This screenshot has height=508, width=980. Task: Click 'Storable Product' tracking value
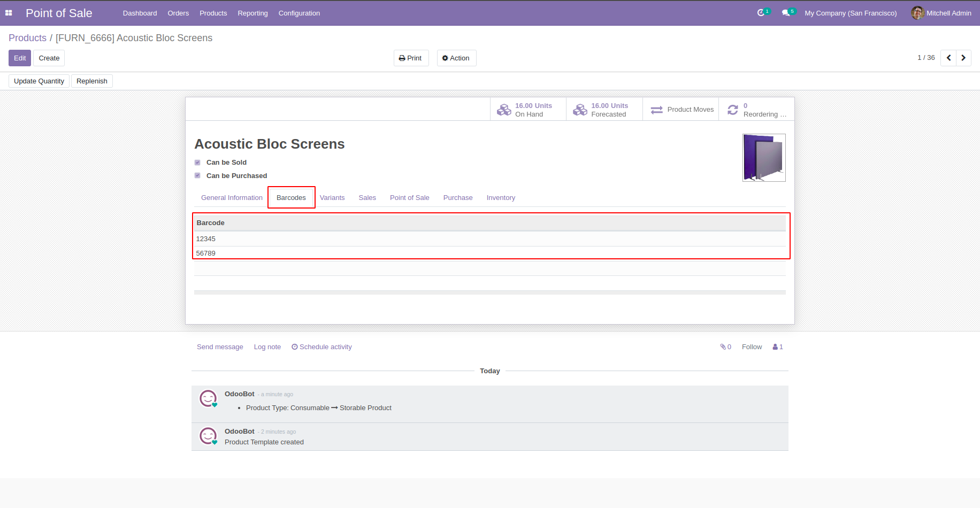(x=365, y=408)
